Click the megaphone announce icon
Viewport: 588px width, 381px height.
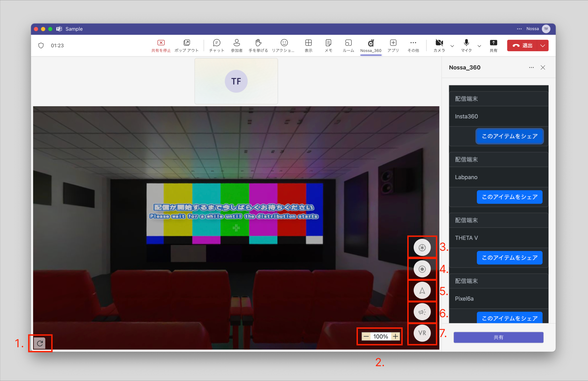422,312
